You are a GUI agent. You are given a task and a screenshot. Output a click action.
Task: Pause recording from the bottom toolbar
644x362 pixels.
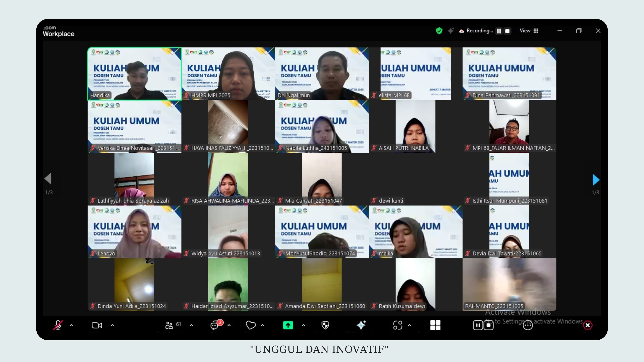coord(478,325)
